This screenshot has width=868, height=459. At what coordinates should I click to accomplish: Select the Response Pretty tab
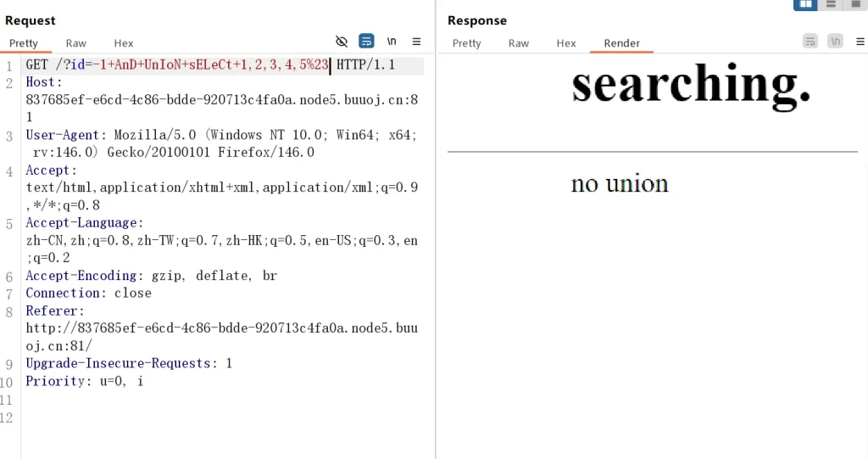point(466,43)
